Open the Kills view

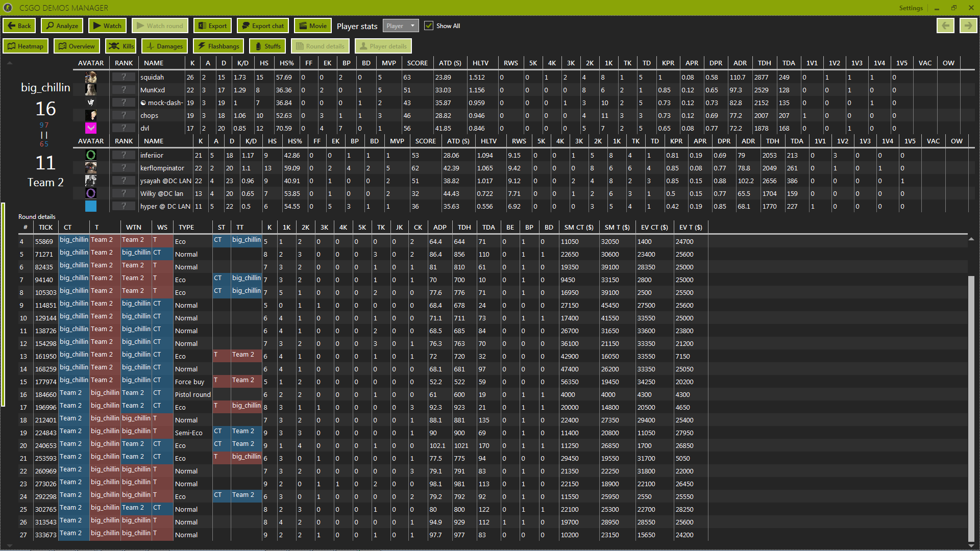[121, 46]
